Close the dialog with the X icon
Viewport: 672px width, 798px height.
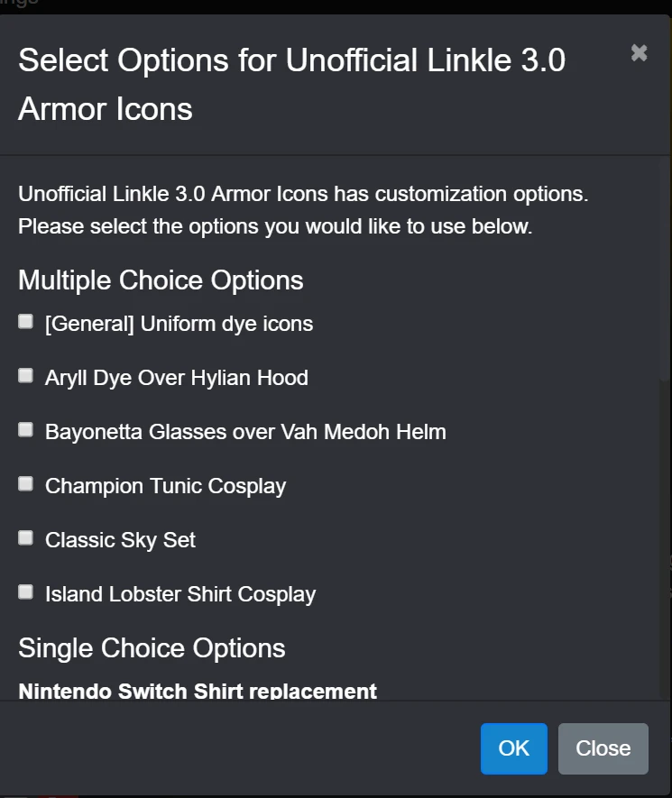pyautogui.click(x=639, y=53)
